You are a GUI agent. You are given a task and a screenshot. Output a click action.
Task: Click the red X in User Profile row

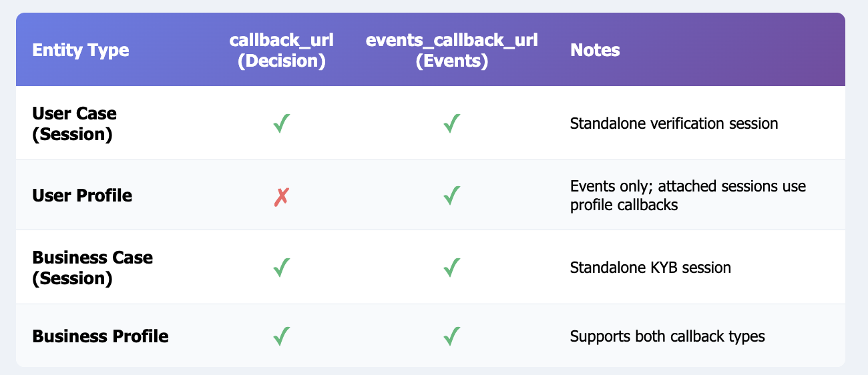pos(281,196)
